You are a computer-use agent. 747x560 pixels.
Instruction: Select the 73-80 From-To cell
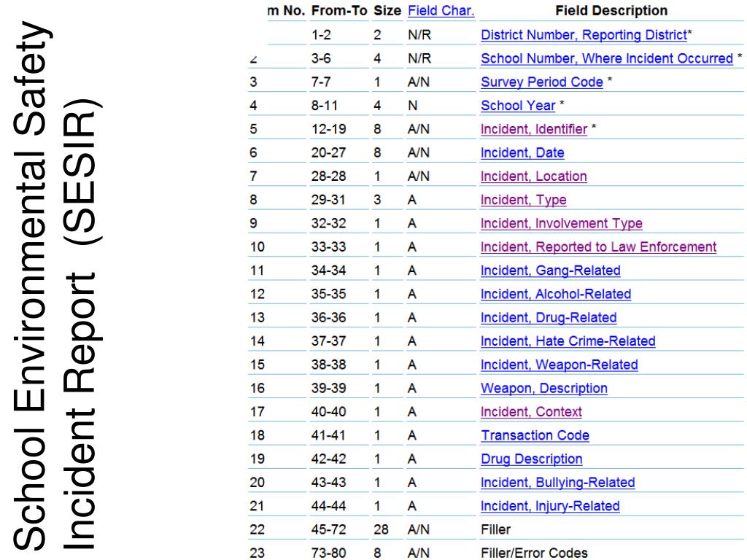(328, 553)
